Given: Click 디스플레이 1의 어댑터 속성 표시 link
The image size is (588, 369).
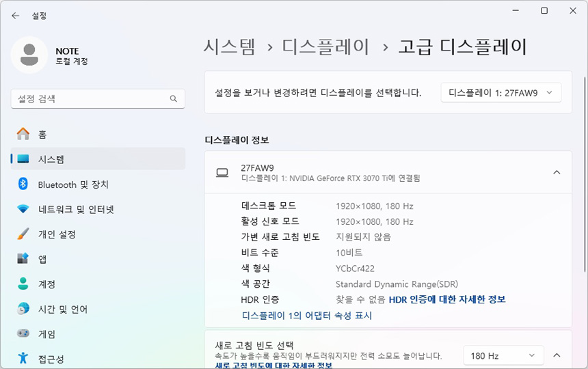Looking at the screenshot, I should (x=307, y=316).
